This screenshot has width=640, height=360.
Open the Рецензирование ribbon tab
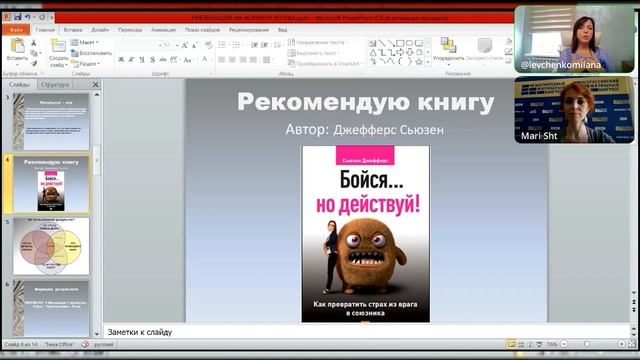click(x=249, y=30)
